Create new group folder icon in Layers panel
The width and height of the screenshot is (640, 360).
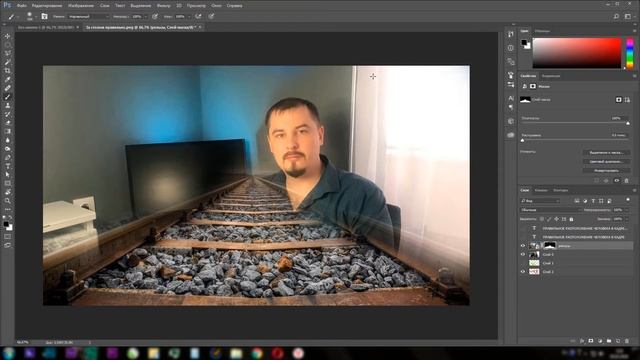(x=609, y=341)
